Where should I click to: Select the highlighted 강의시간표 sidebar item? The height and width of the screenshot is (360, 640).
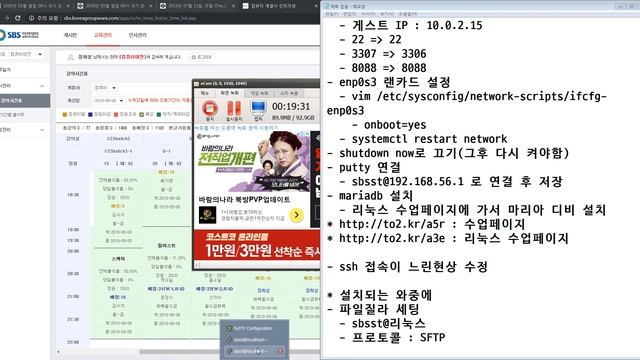(x=25, y=100)
